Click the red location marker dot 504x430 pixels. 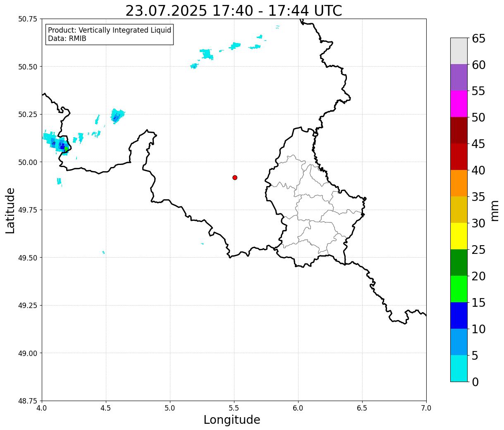235,177
